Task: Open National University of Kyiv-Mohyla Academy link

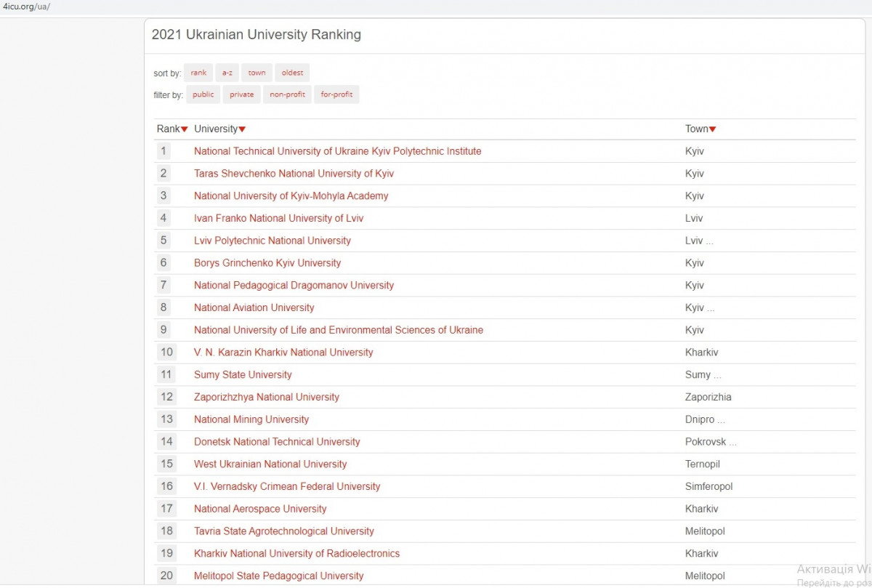Action: click(291, 196)
